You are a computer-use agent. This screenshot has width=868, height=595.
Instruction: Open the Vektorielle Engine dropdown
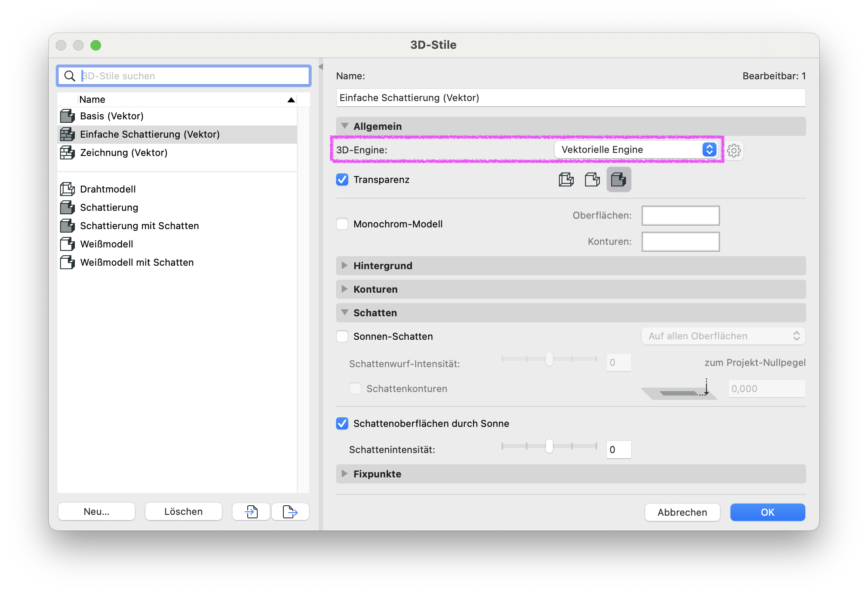pyautogui.click(x=636, y=149)
